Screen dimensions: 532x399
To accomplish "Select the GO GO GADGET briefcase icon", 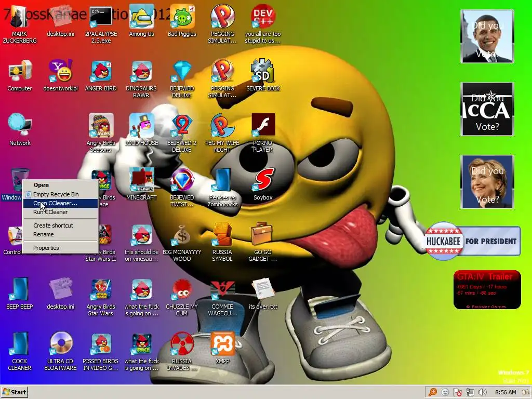I will 263,242.
